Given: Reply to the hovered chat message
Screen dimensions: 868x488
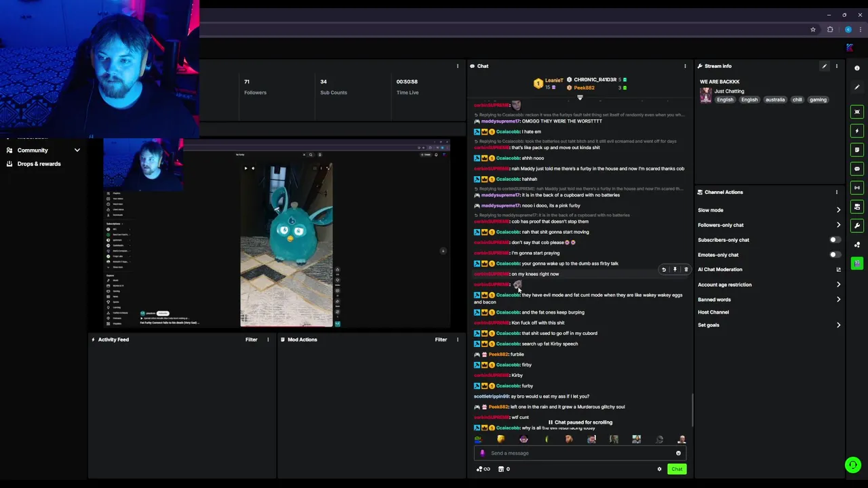Looking at the screenshot, I should (664, 270).
